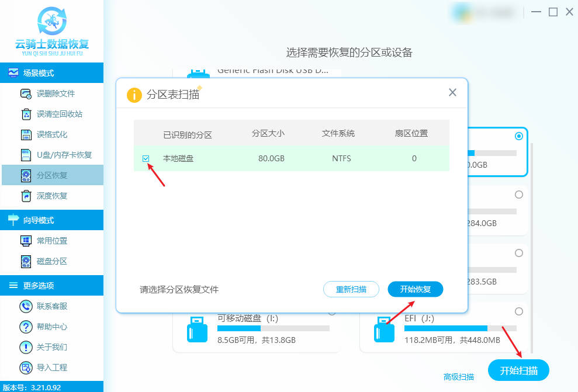
Task: Contact support via 联系客服 icon
Action: click(26, 306)
